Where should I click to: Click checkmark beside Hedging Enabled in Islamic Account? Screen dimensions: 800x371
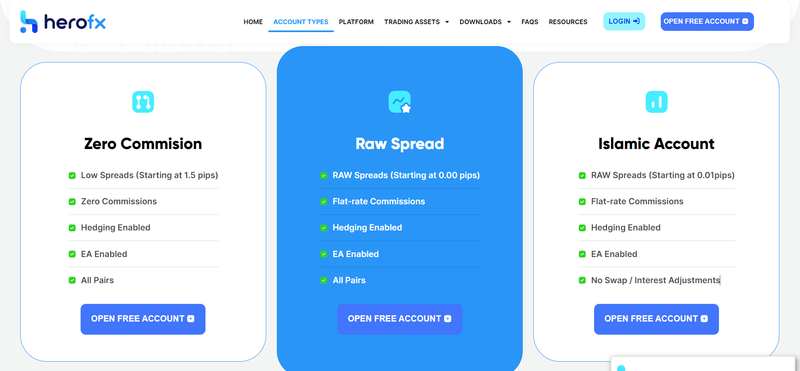[x=582, y=228]
